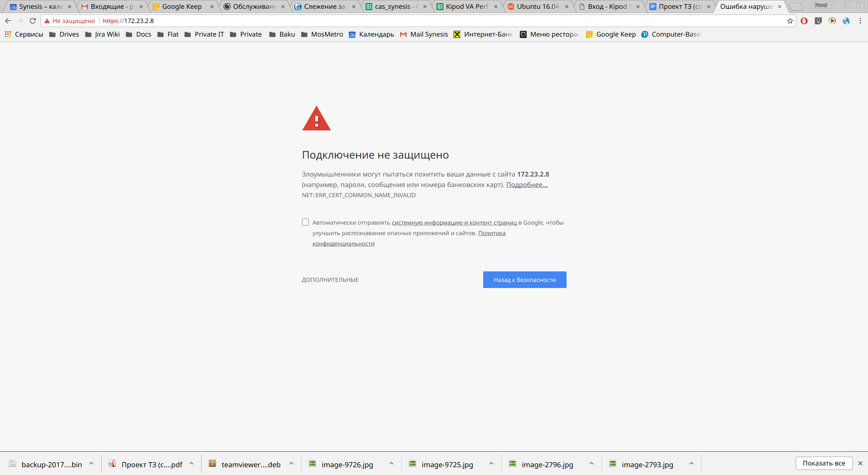Expand the ДОПОЛНИТЕЛЬНЫЕ advanced section
Screen dimensions: 868x475
click(330, 280)
